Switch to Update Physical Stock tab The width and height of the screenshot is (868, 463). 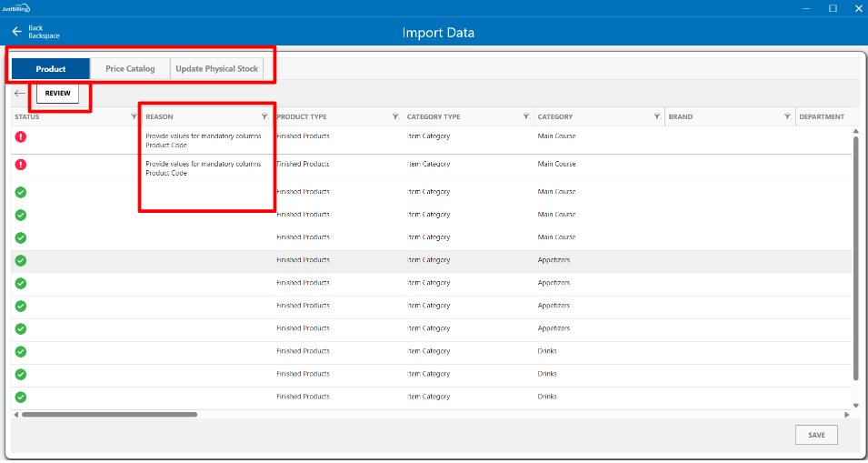coord(216,69)
